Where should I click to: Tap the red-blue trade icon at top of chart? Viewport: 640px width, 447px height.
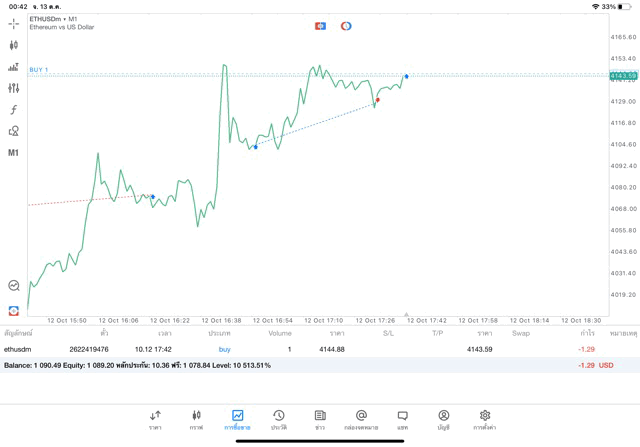[x=320, y=26]
